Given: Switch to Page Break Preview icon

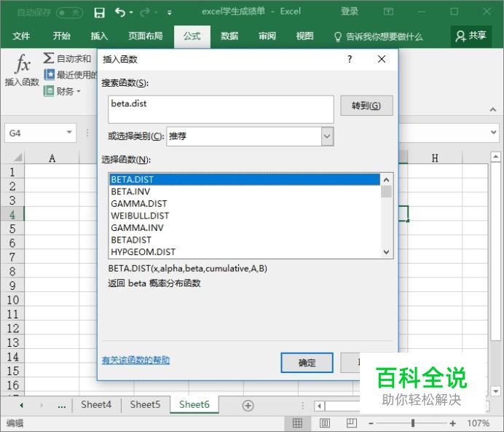Looking at the screenshot, I should pos(351,423).
